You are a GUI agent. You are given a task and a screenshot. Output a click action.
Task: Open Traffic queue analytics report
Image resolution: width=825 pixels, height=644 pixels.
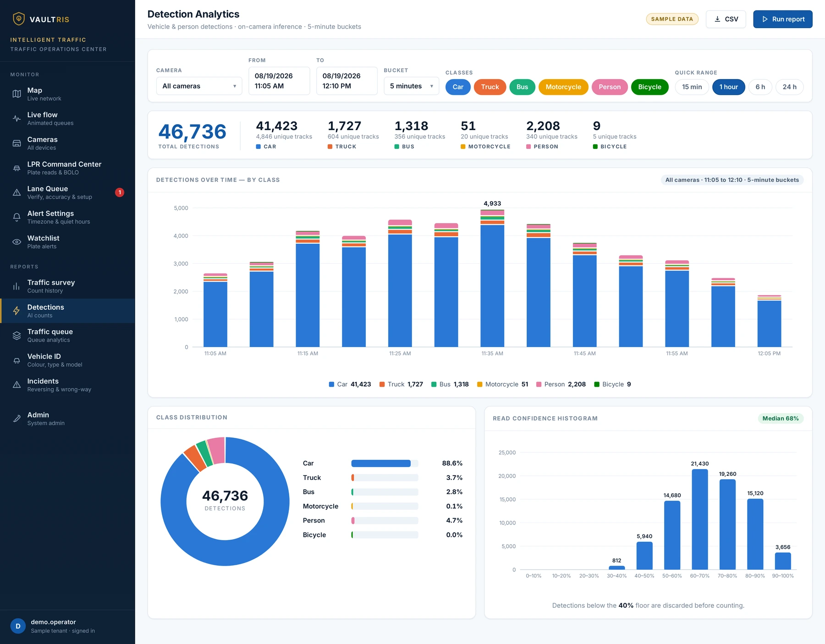click(x=67, y=336)
